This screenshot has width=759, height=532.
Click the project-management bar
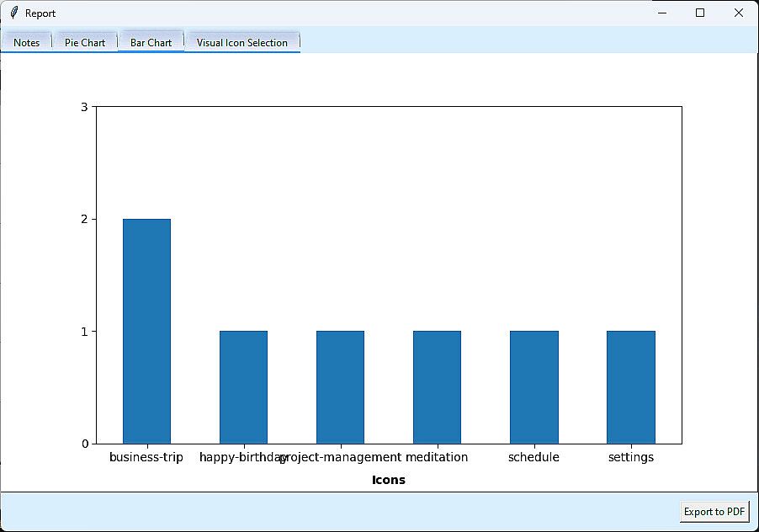click(x=340, y=387)
